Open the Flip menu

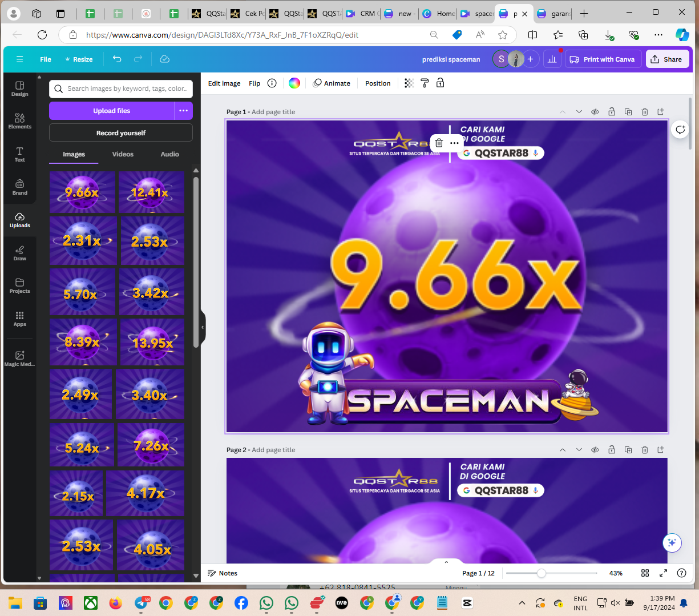coord(254,83)
